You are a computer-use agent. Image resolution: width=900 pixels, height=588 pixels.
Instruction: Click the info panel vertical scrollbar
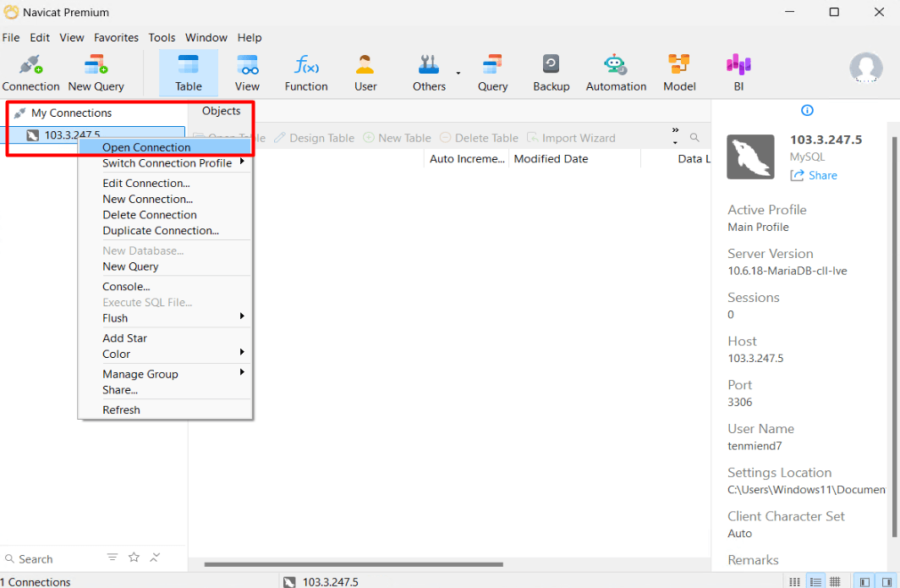coord(894,337)
